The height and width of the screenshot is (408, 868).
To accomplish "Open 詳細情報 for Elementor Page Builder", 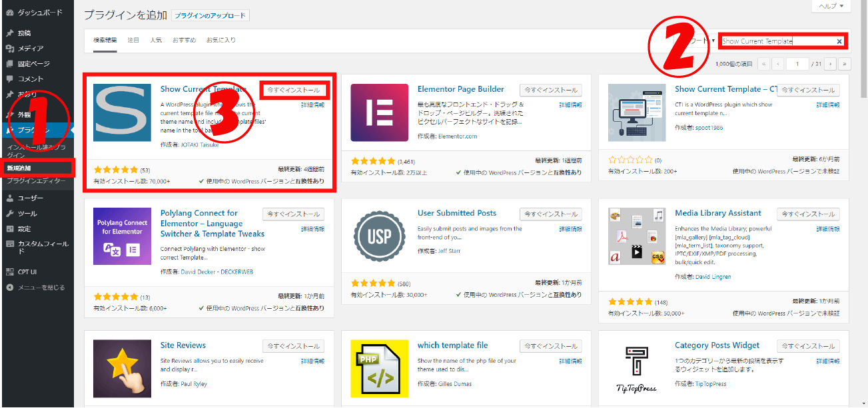I will 570,105.
